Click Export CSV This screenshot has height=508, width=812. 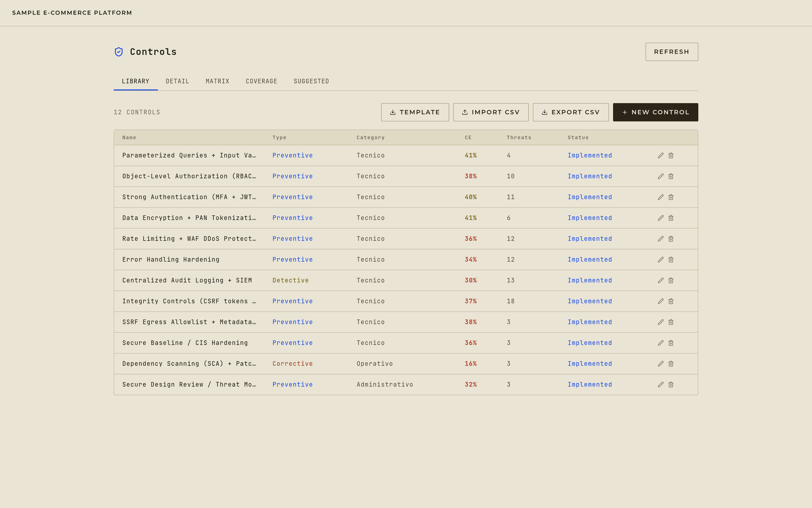tap(570, 112)
